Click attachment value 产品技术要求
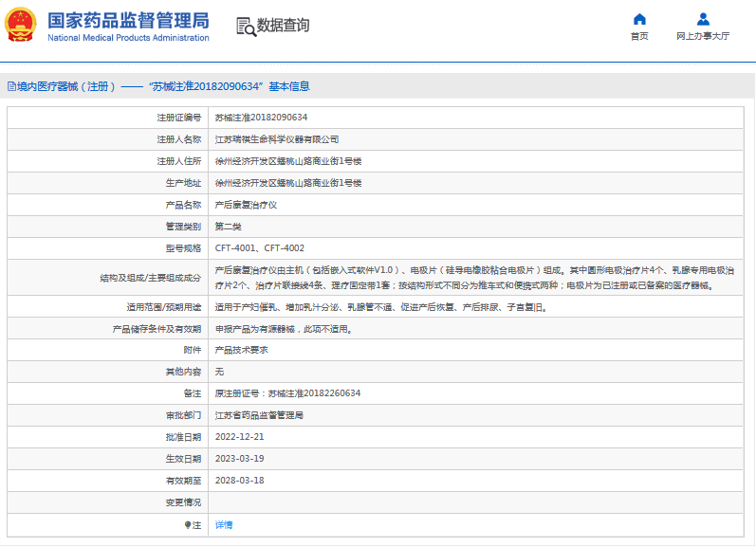756x547 pixels. (242, 350)
